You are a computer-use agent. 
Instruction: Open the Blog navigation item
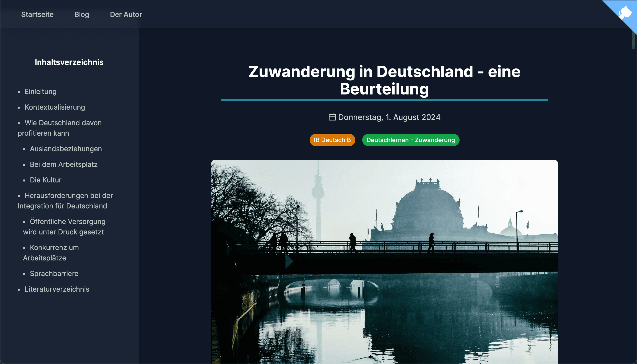point(82,15)
